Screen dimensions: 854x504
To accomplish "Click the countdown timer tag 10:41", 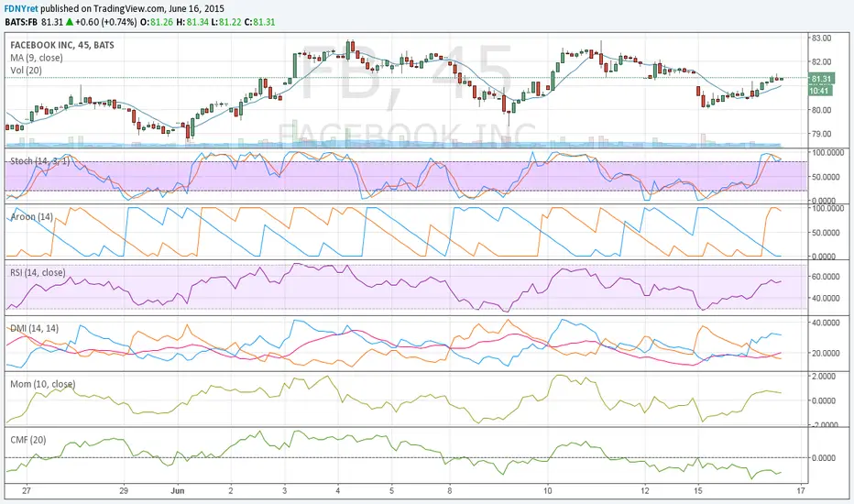I will pyautogui.click(x=819, y=91).
